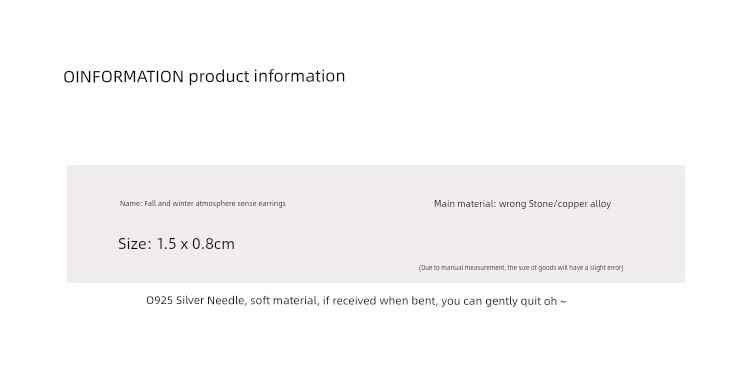Click the word 'Needle' in bottom line
The image size is (750, 380).
click(227, 301)
